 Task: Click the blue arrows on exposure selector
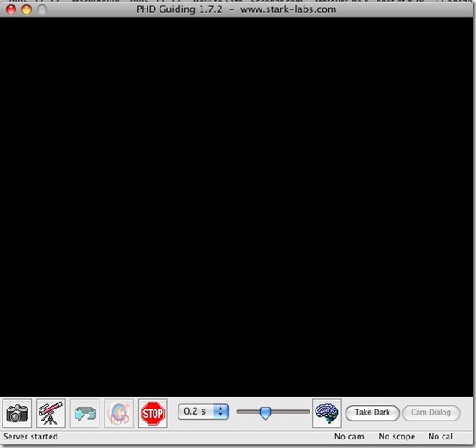[x=221, y=412]
